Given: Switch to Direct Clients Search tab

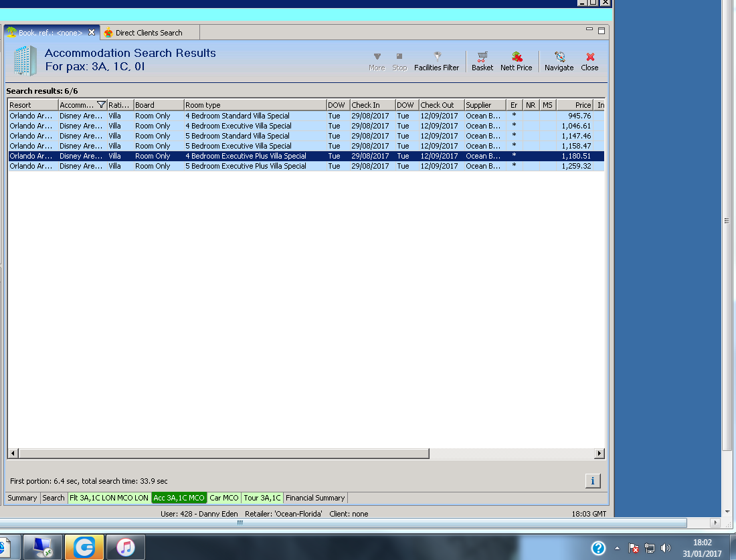Looking at the screenshot, I should click(x=149, y=33).
